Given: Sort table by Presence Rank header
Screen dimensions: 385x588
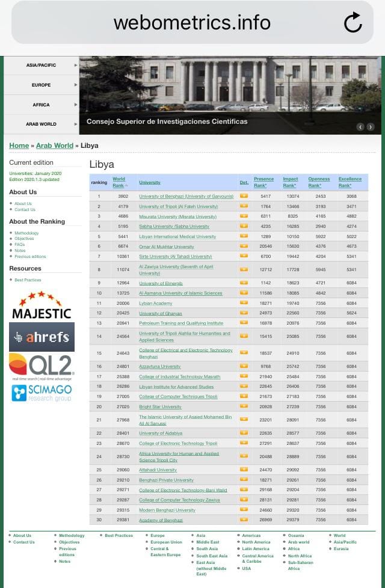Looking at the screenshot, I should click(264, 182).
